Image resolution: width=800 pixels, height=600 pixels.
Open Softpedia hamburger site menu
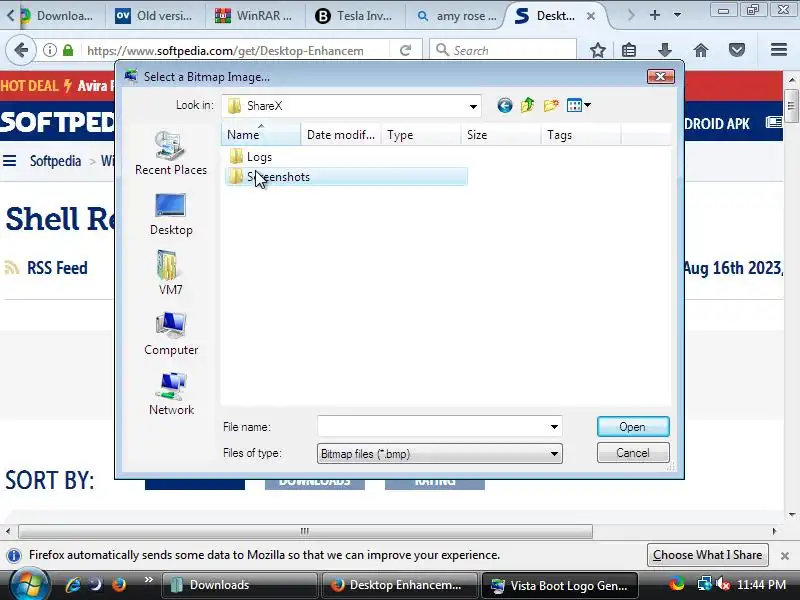tap(10, 161)
